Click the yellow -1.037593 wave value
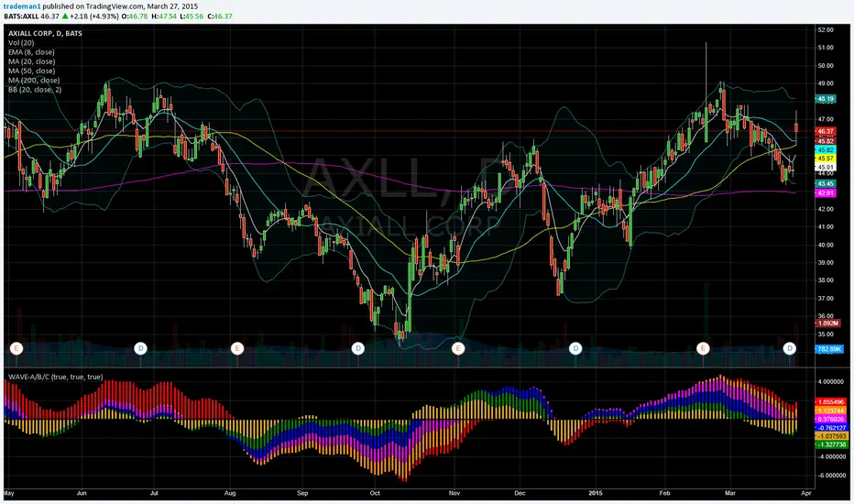The image size is (854, 504). point(832,436)
